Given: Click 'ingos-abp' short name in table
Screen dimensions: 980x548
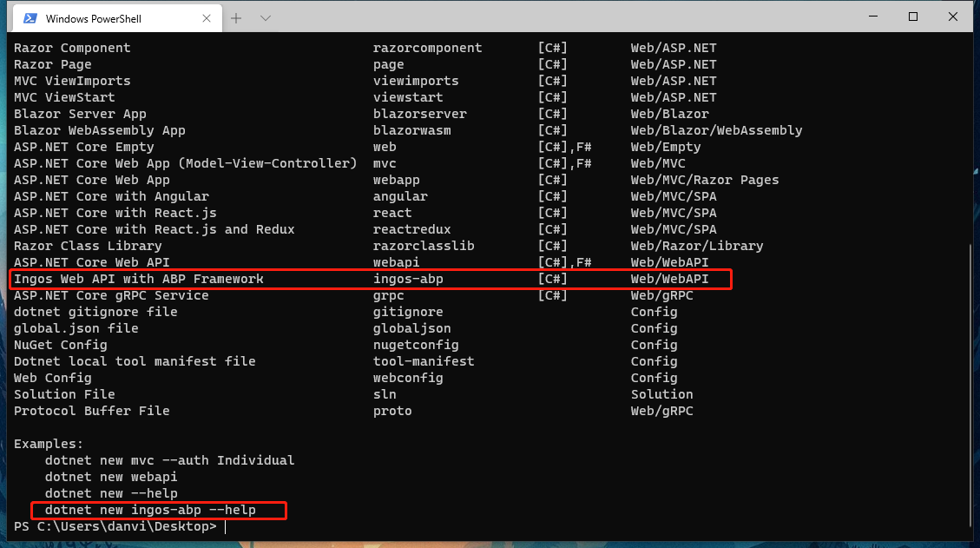Looking at the screenshot, I should click(x=408, y=279).
